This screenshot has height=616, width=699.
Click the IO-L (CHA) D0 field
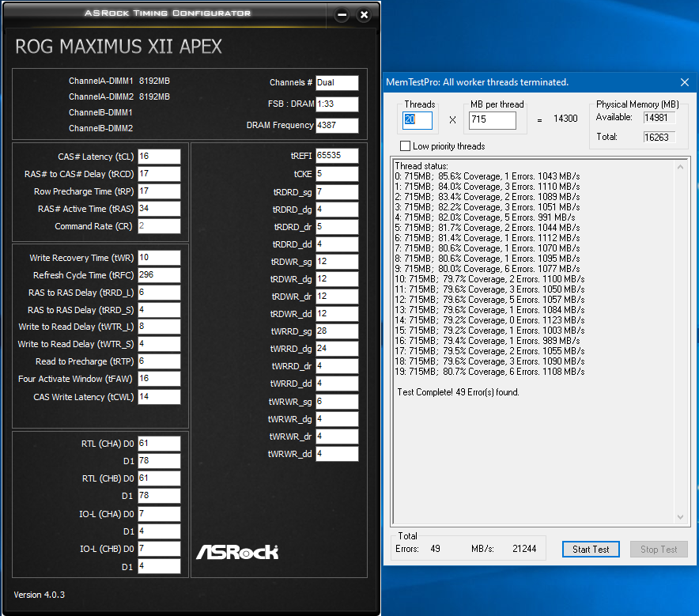click(159, 514)
